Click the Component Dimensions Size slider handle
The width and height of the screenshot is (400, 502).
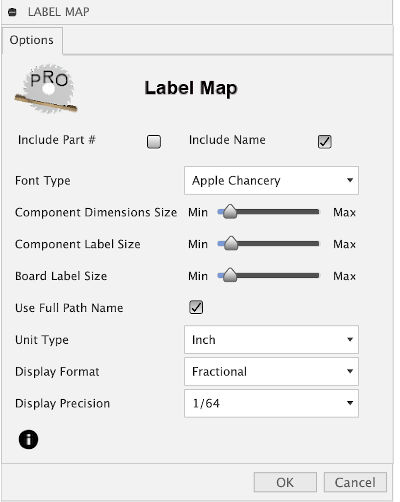click(230, 212)
